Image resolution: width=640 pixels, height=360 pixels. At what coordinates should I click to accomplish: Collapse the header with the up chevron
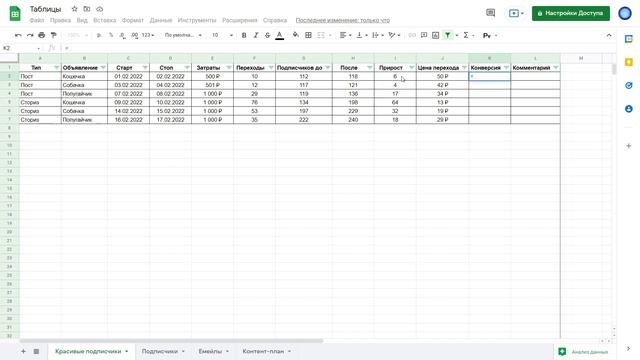(609, 36)
